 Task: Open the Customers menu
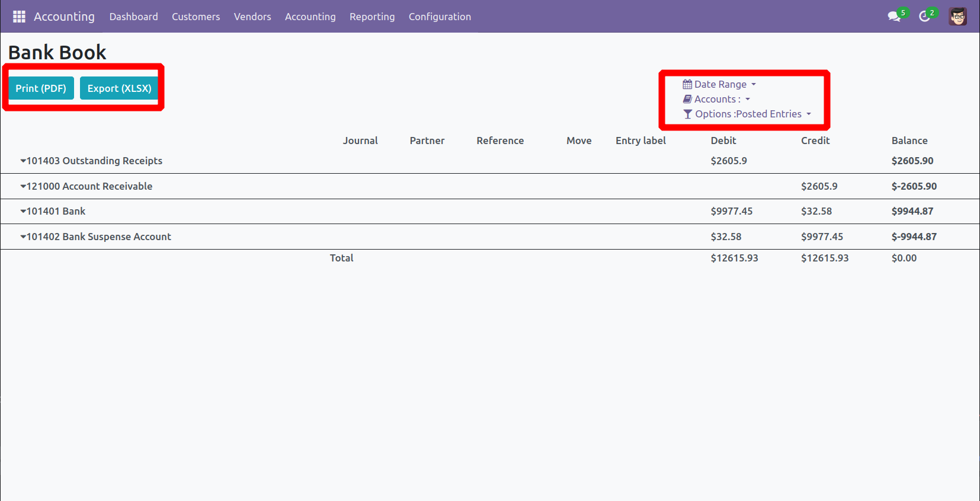196,17
